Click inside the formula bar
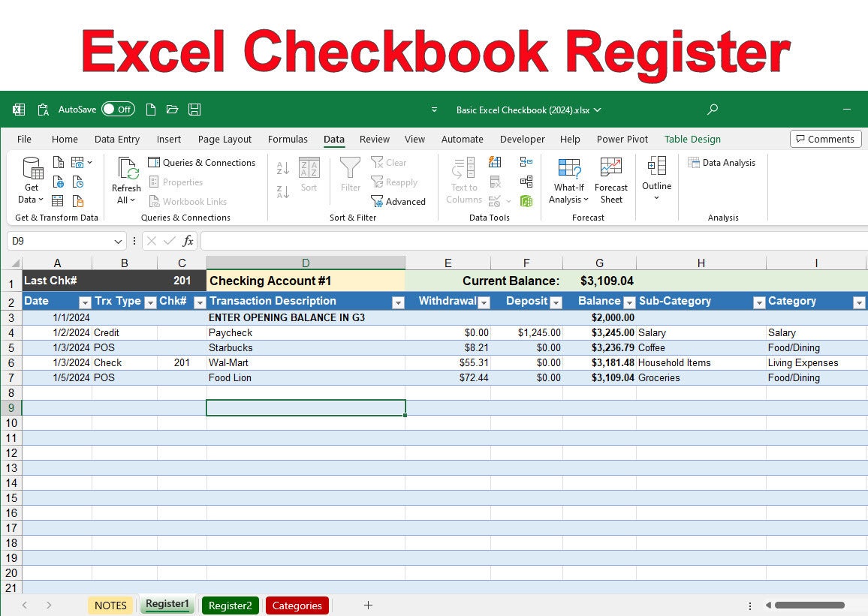868x616 pixels. tap(451, 241)
